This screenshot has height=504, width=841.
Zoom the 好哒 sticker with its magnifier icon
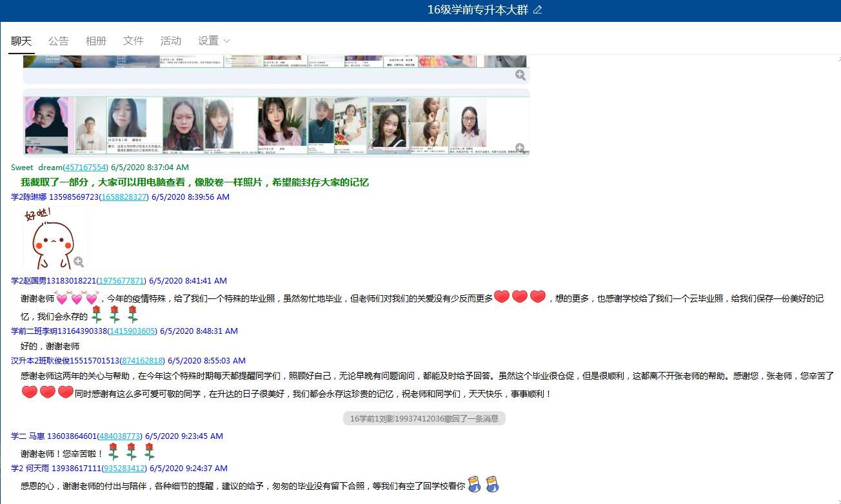pos(78,262)
